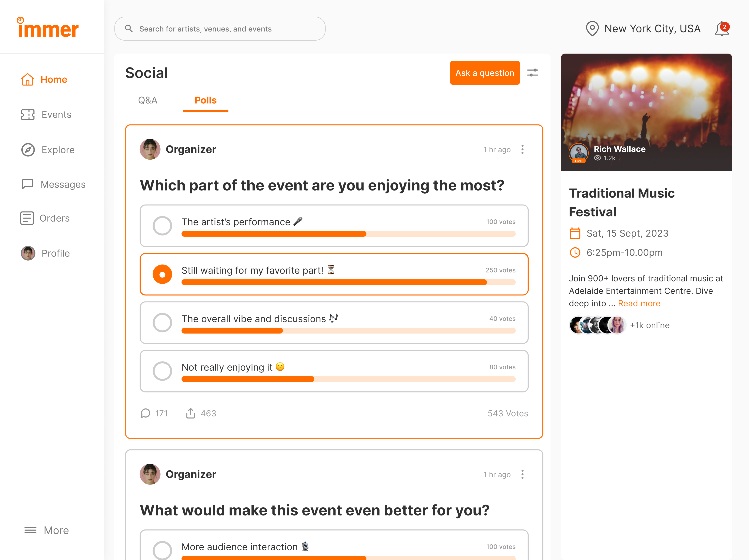Click the location pin icon
Screen dimensions: 749x560
(592, 29)
